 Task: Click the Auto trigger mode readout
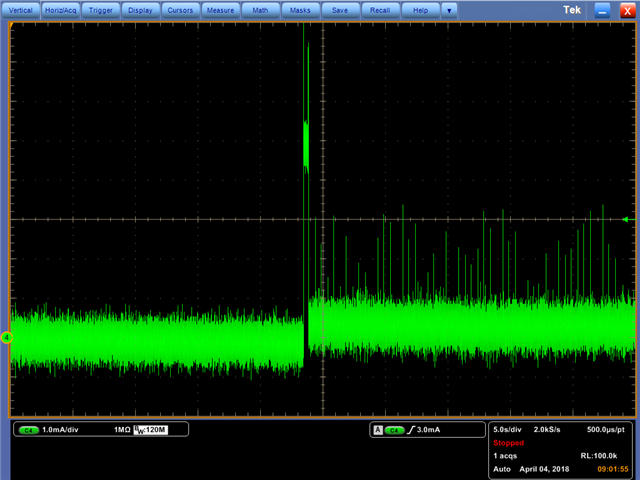502,469
